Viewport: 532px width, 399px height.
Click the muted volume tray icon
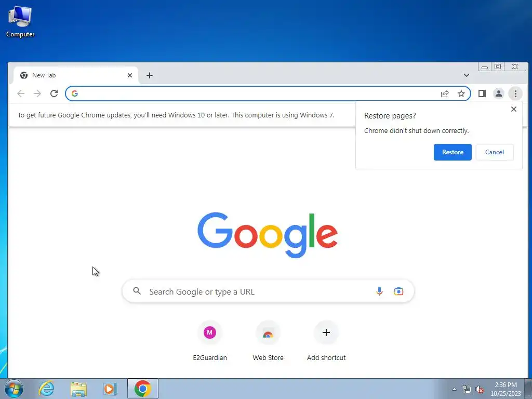tap(480, 390)
